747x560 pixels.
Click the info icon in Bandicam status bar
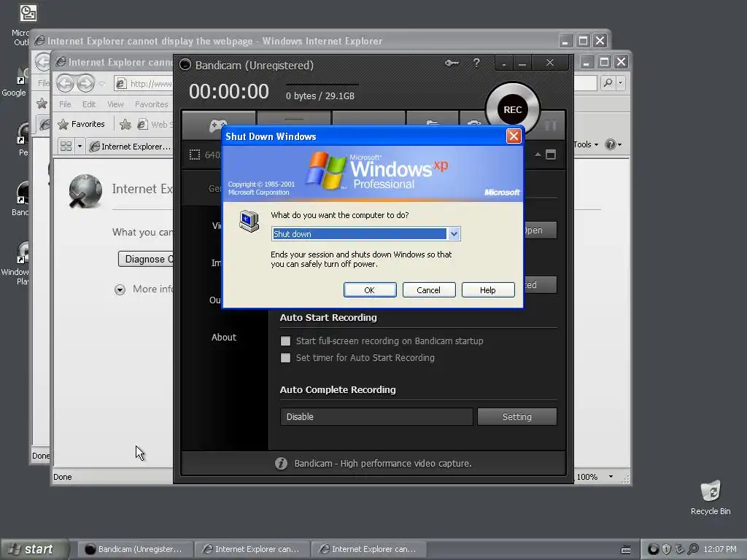(x=281, y=463)
